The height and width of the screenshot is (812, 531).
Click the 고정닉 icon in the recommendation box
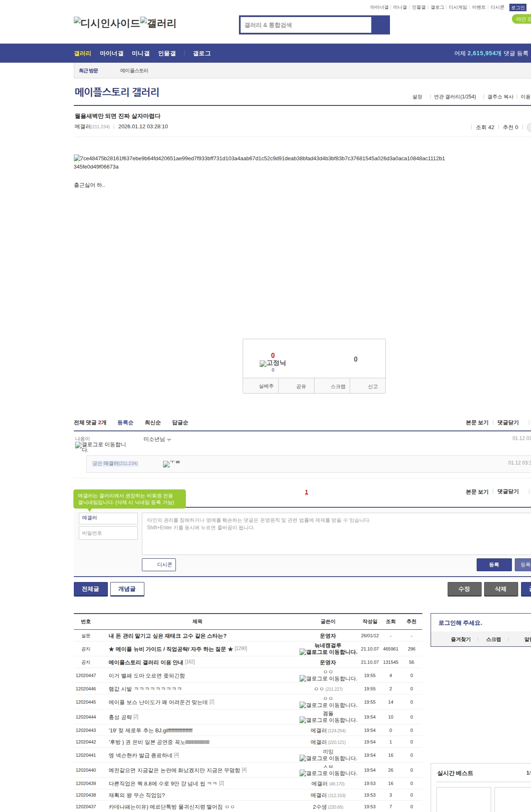[273, 363]
